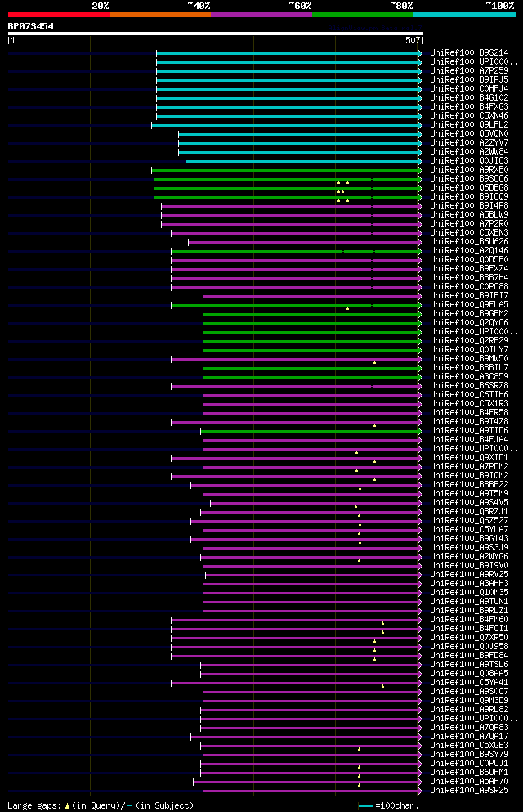
Task: Select label UniRef100_C5YA41
Action: (x=469, y=682)
